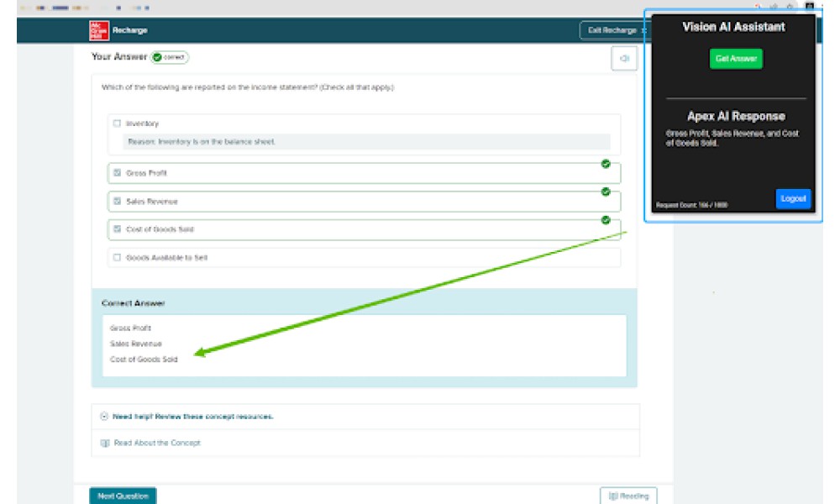Click the income statement question text

pyautogui.click(x=248, y=87)
